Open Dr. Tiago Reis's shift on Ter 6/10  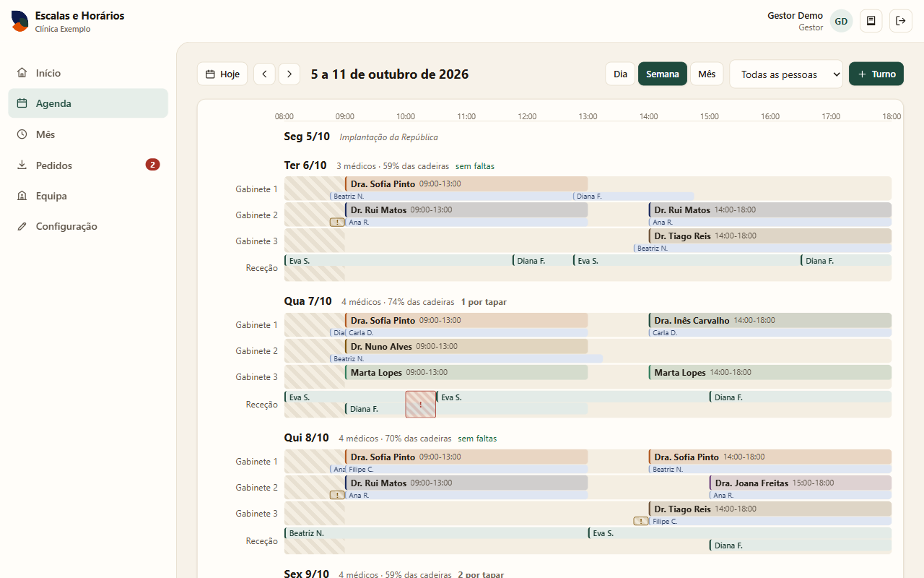770,236
